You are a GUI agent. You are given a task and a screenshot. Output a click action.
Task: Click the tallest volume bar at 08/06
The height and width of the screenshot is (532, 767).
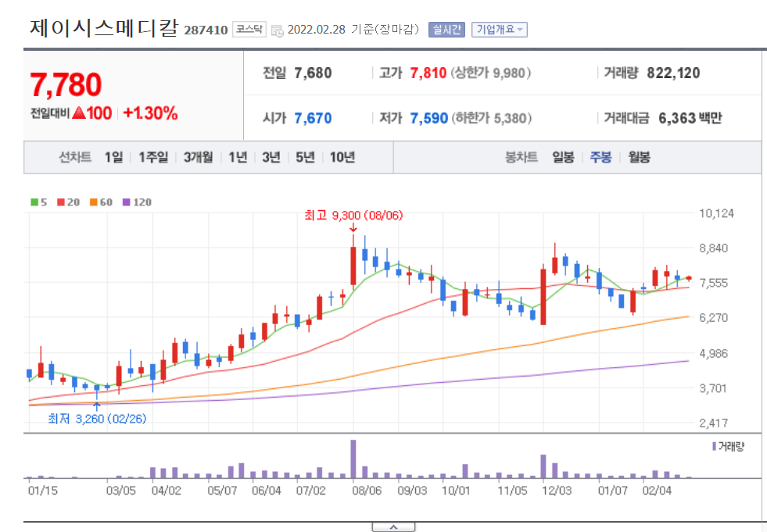coord(353,459)
